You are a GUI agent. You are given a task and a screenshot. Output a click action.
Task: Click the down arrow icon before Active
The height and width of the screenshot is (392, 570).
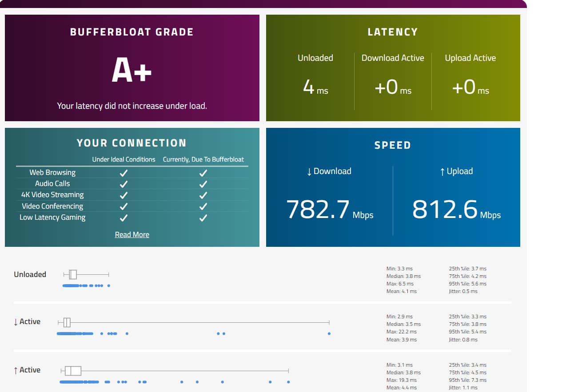pos(16,322)
